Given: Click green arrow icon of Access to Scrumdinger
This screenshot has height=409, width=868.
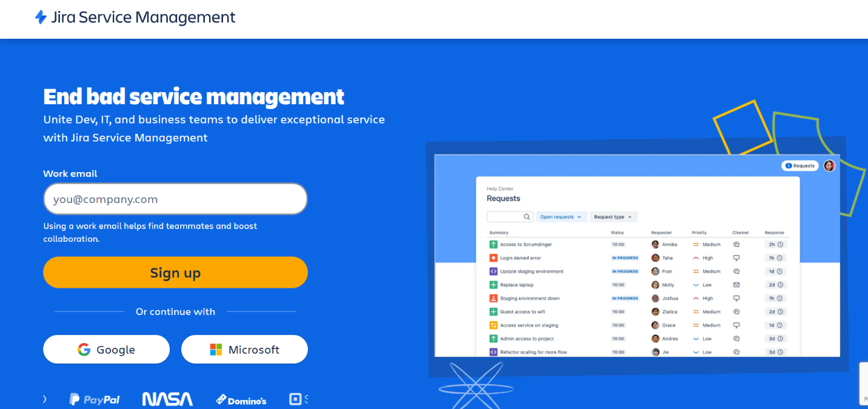Looking at the screenshot, I should pos(493,244).
